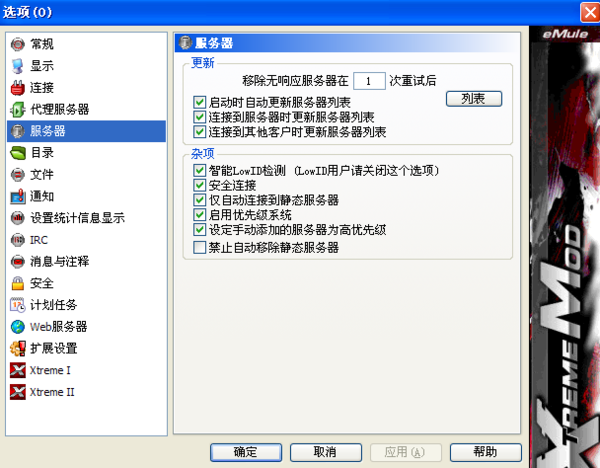Uncheck 连接到服务器时更新服务器列表

(199, 117)
